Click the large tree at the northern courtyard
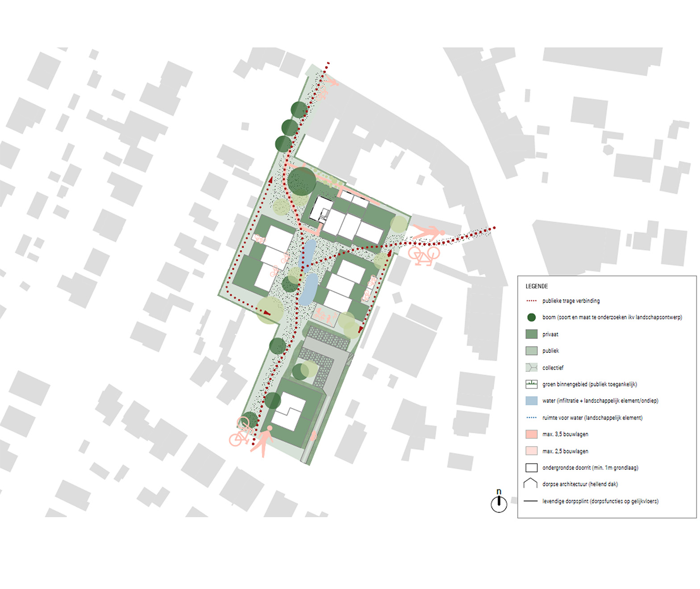700x589 pixels. click(x=302, y=181)
